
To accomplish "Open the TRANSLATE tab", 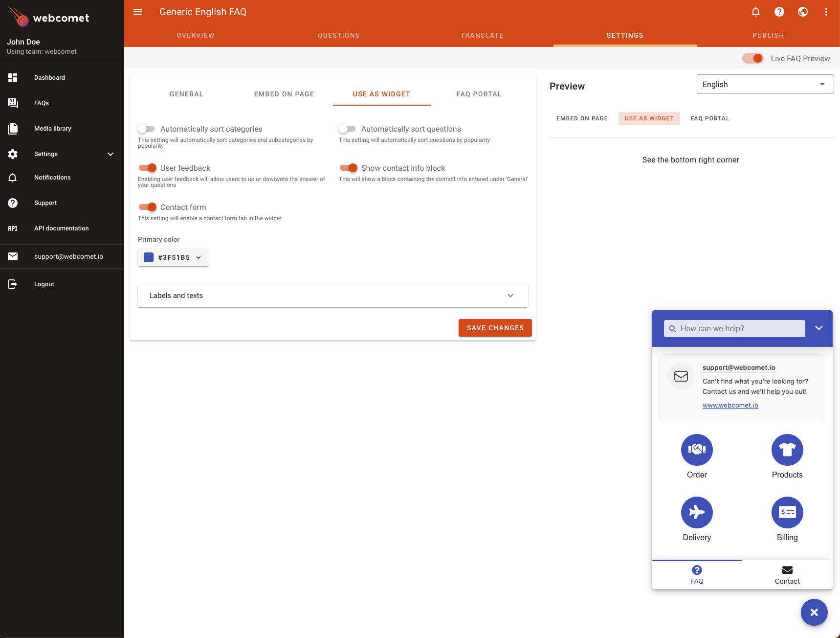I will (482, 35).
